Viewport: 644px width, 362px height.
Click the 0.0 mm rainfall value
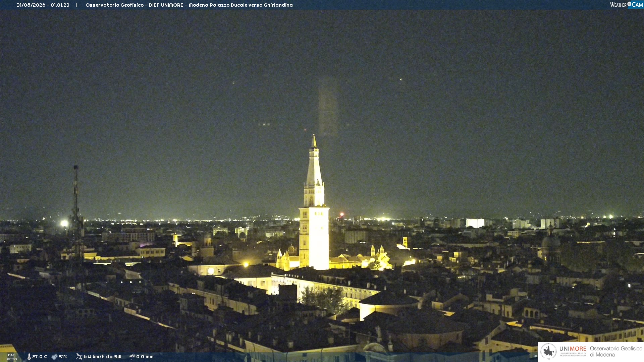tap(145, 357)
